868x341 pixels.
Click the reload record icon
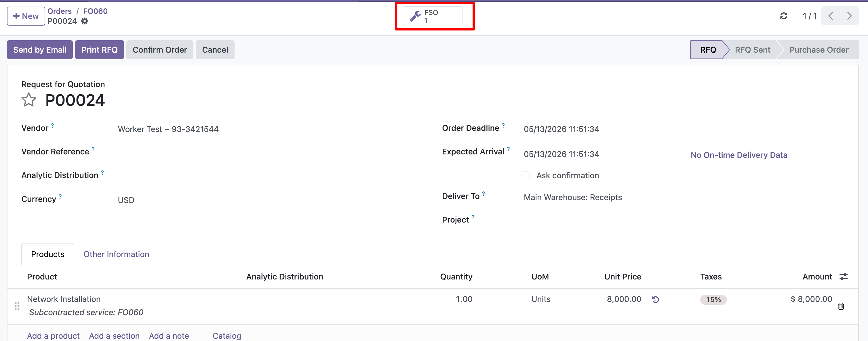pyautogui.click(x=783, y=16)
